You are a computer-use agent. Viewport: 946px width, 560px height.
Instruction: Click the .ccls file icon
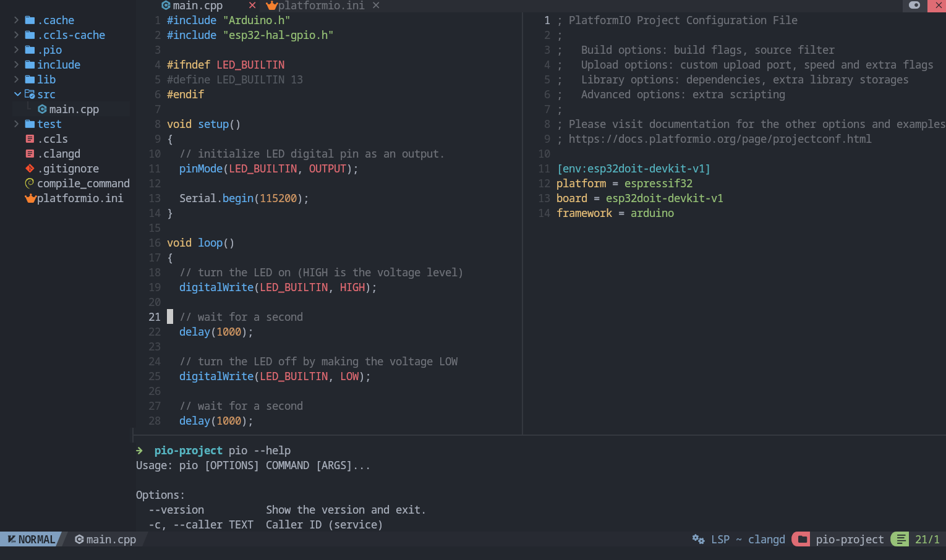(x=30, y=139)
